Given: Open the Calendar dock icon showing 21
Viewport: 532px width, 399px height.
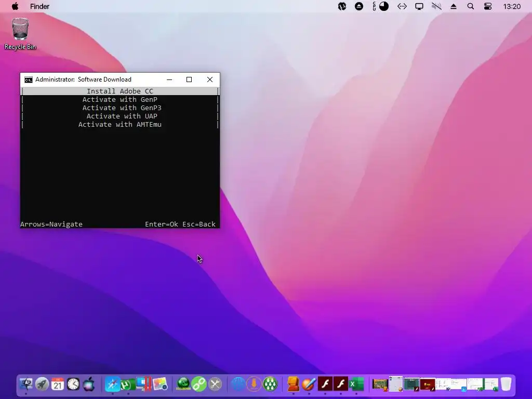Looking at the screenshot, I should pos(58,384).
